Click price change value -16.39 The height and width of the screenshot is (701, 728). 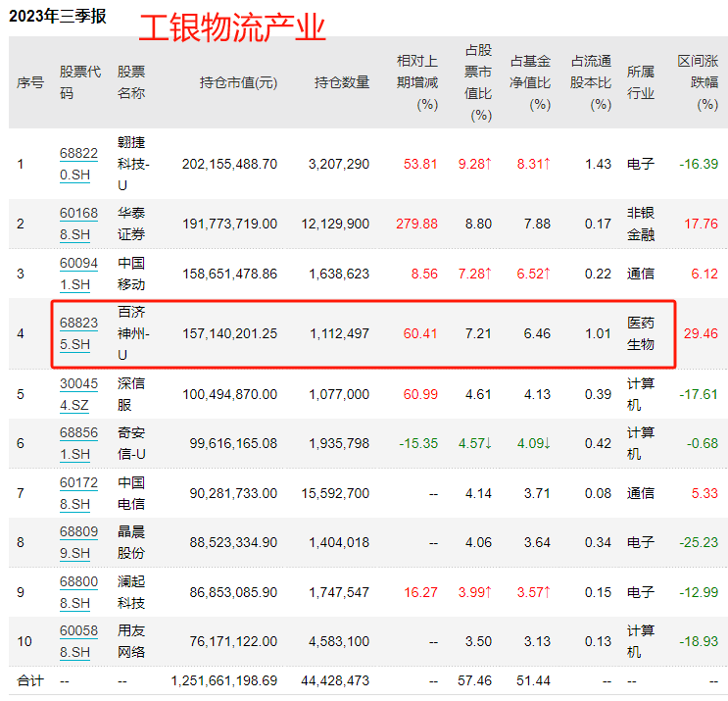pyautogui.click(x=699, y=164)
